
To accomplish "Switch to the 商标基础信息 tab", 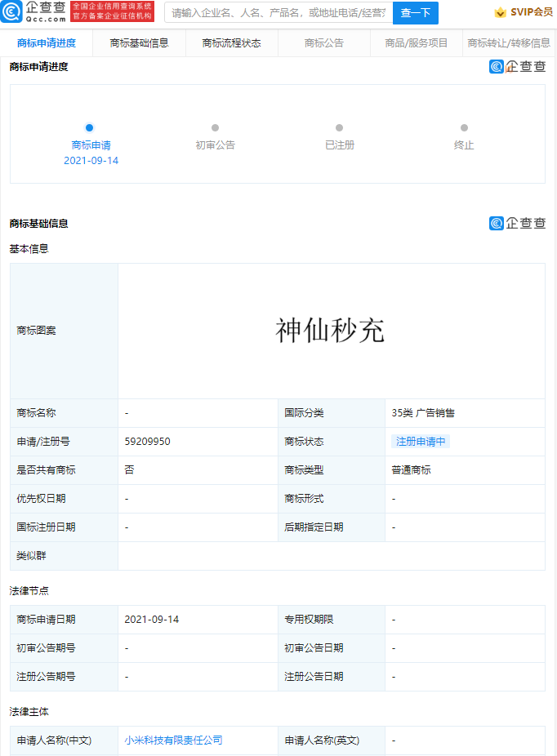I will 139,43.
